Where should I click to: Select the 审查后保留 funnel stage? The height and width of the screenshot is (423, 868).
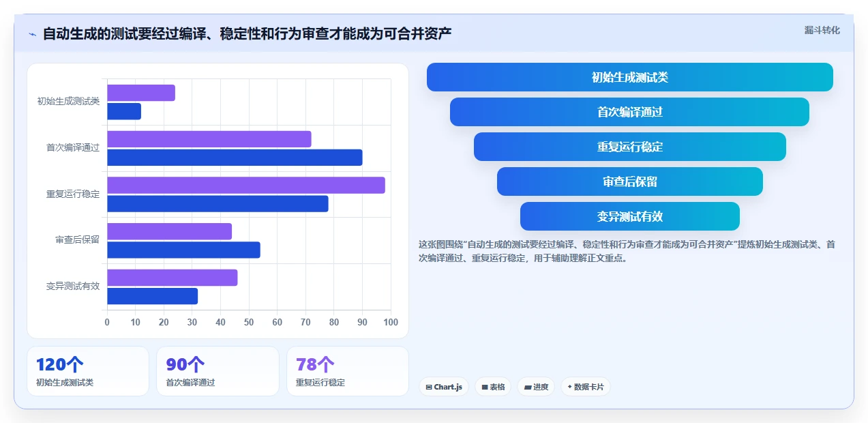(630, 181)
